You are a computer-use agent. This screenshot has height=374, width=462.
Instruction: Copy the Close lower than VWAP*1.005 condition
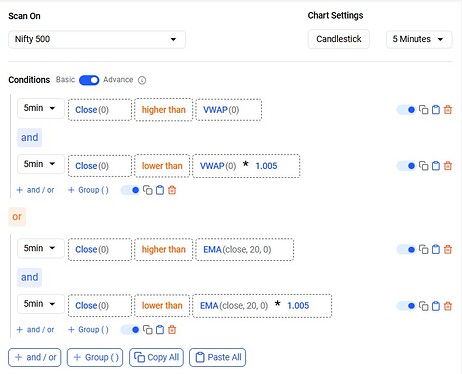click(423, 166)
